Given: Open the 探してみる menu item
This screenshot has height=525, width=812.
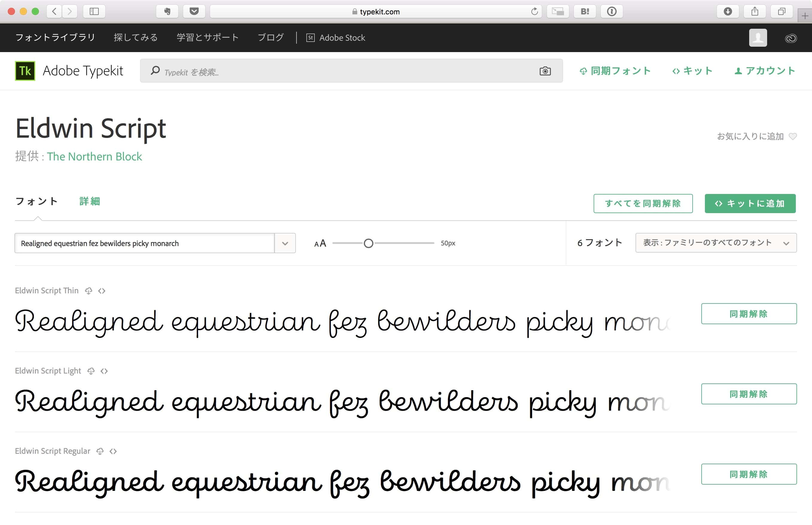Looking at the screenshot, I should coord(135,37).
